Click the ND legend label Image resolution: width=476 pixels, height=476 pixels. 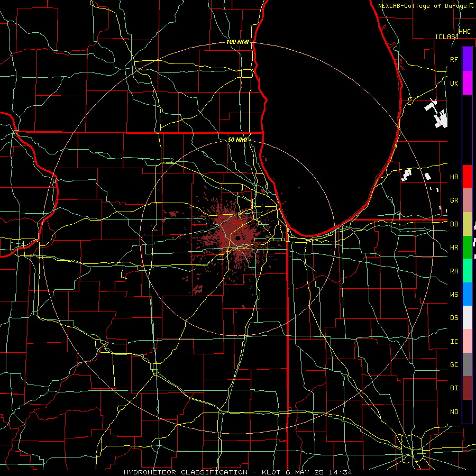[454, 411]
